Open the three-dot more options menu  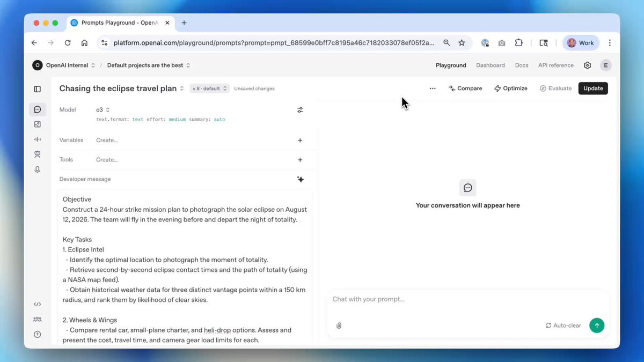pyautogui.click(x=433, y=88)
